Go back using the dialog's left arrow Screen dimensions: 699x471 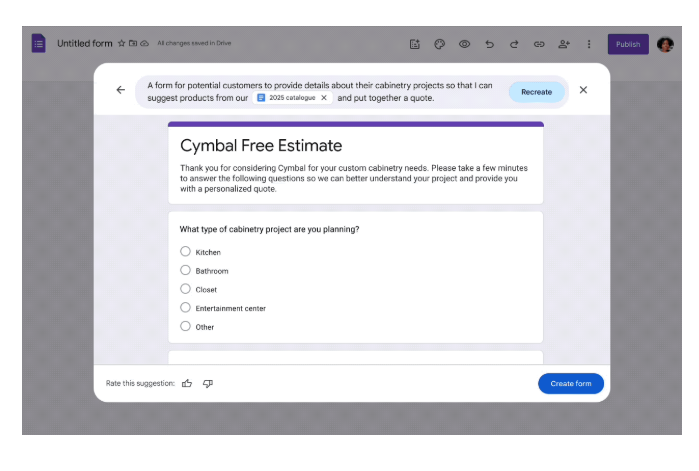(121, 90)
